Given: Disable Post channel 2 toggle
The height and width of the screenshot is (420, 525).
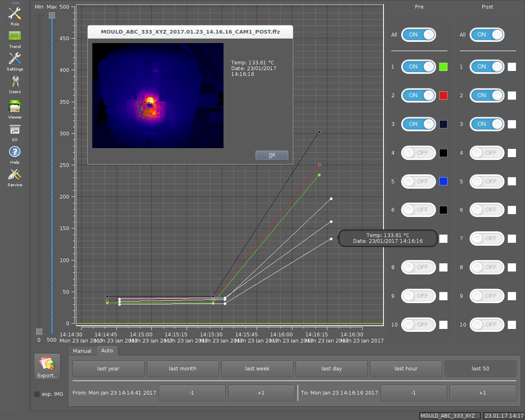Looking at the screenshot, I should tap(487, 96).
